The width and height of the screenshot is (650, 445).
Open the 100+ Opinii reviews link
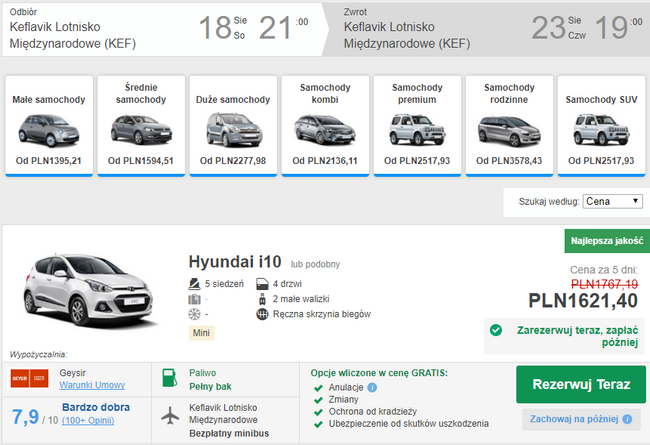pyautogui.click(x=88, y=421)
